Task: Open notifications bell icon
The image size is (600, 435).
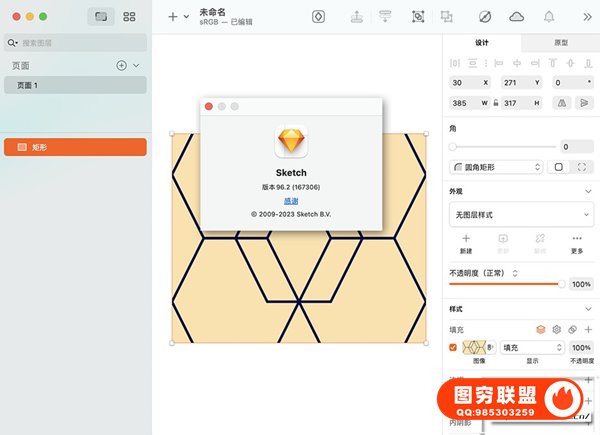Action: click(549, 17)
